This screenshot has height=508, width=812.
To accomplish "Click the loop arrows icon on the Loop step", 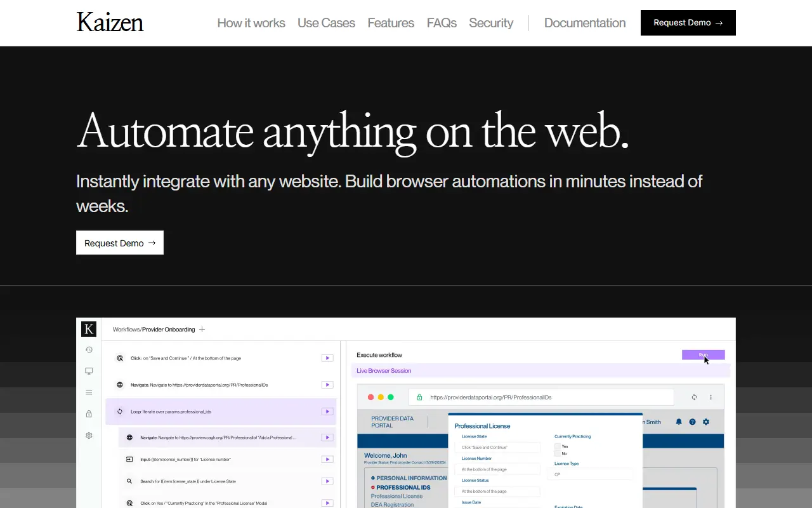I will (119, 411).
